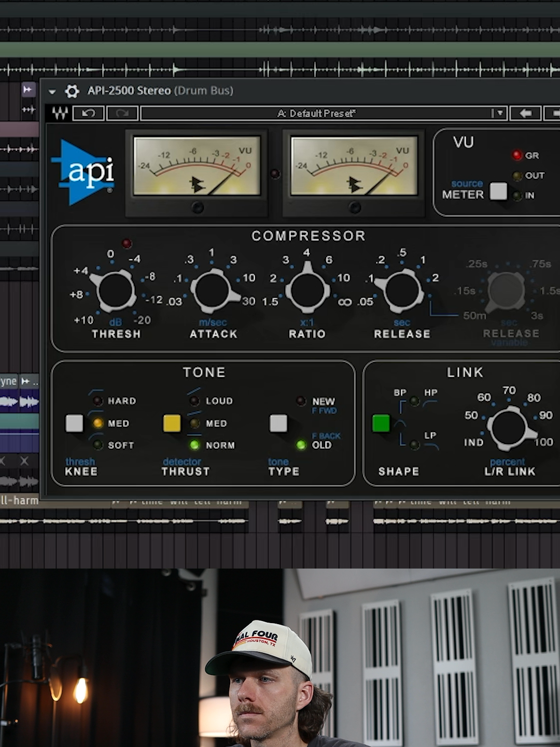Click the LED between VU meters
Viewport: 560px width, 747px height.
(275, 174)
